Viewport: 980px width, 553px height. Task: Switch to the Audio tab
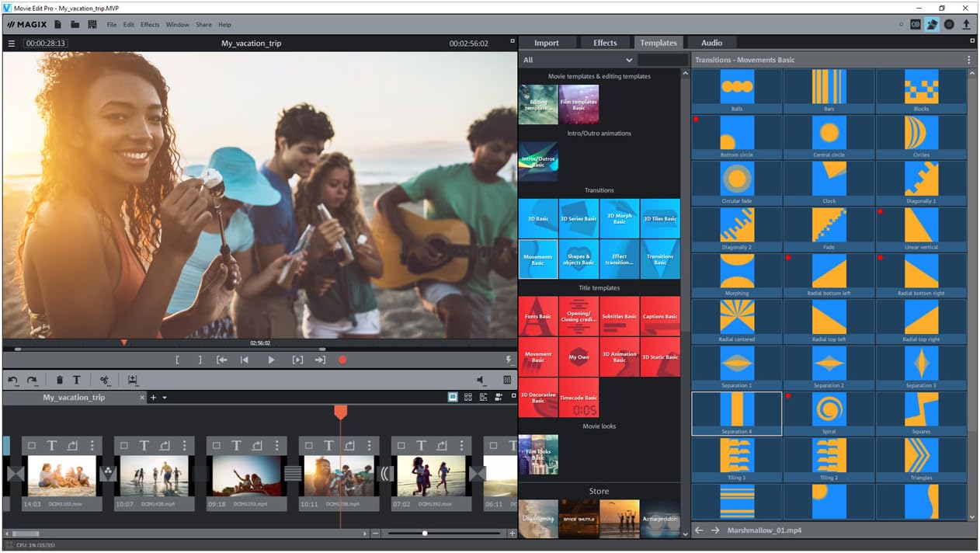click(x=711, y=43)
